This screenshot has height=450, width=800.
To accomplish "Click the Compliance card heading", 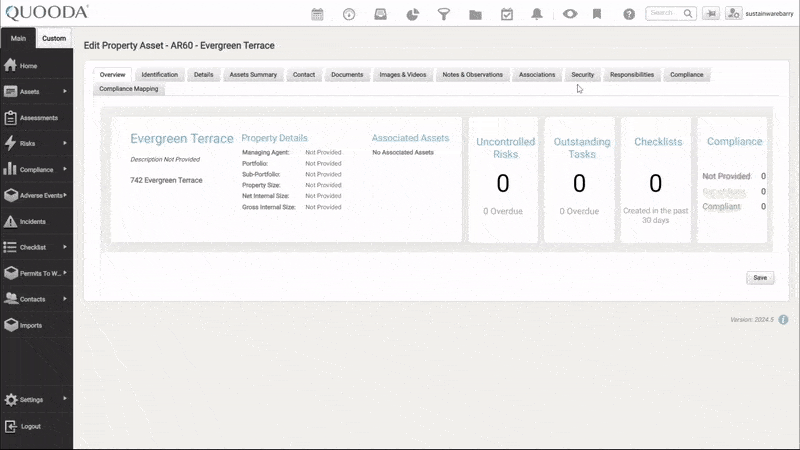I will click(734, 141).
